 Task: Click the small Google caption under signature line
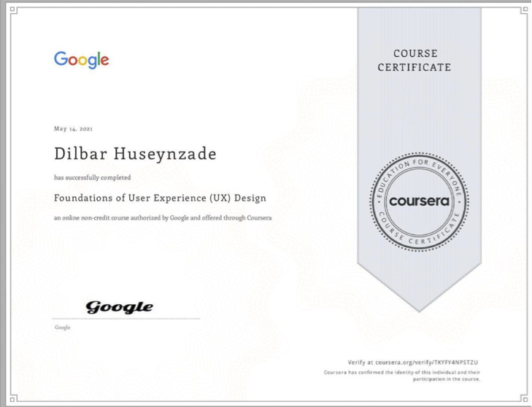63,327
